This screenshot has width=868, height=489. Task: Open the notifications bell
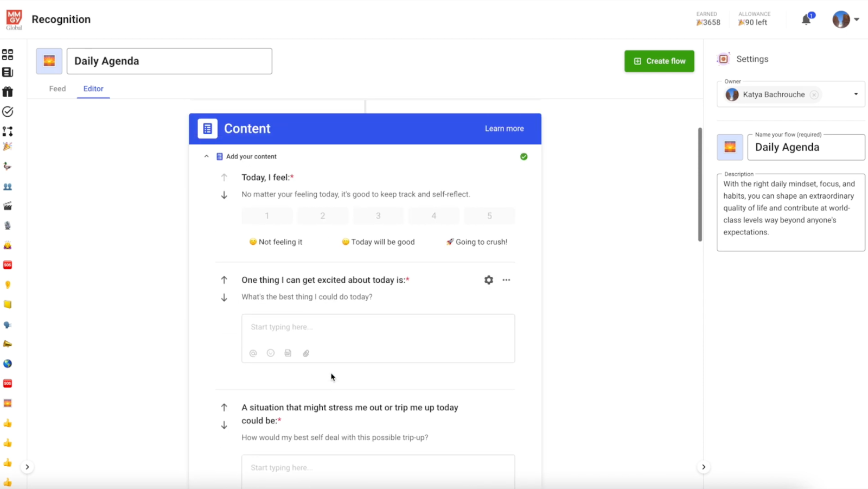[806, 19]
